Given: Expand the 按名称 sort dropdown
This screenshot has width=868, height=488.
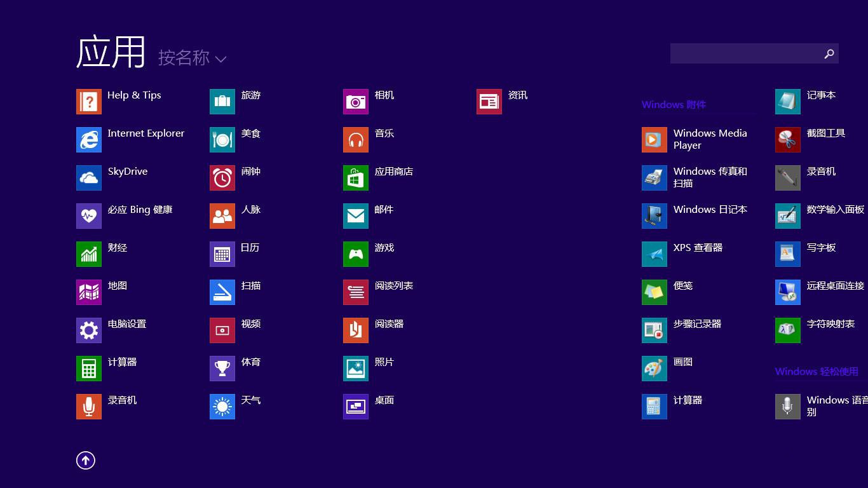Looking at the screenshot, I should (x=184, y=58).
